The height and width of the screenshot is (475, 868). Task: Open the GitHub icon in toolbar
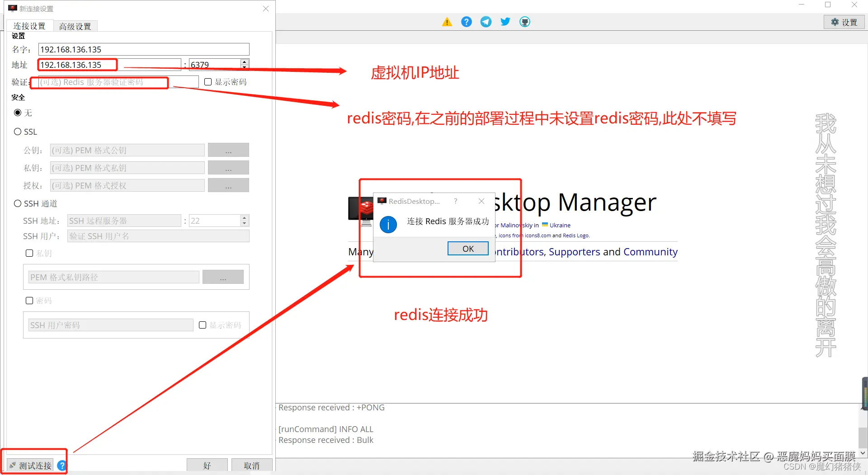click(x=524, y=22)
